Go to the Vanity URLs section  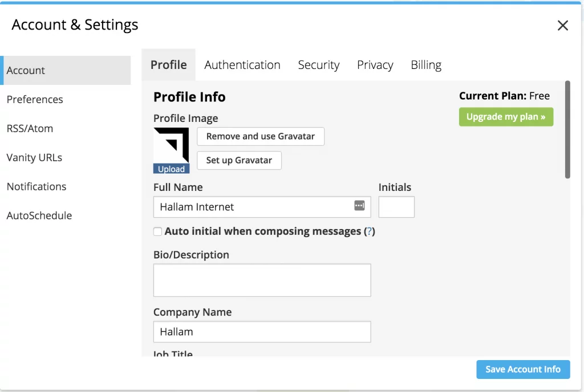(x=34, y=157)
